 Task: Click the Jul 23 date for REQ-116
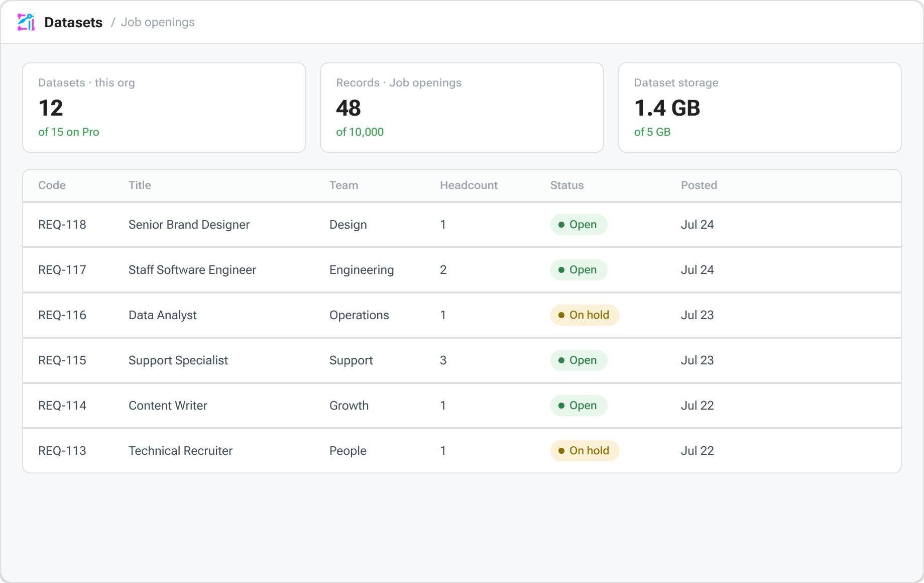(x=697, y=315)
